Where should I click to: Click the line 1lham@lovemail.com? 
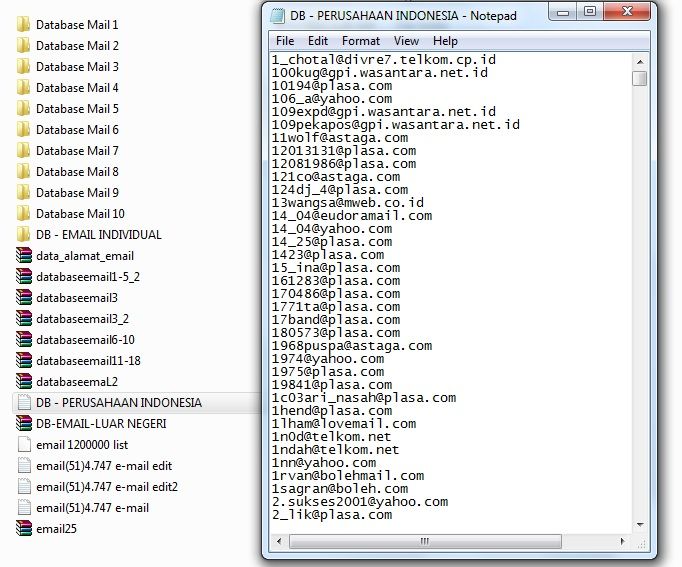point(344,424)
